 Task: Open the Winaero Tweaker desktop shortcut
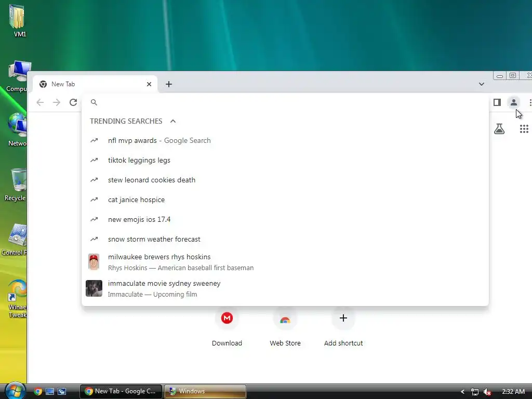(x=17, y=299)
